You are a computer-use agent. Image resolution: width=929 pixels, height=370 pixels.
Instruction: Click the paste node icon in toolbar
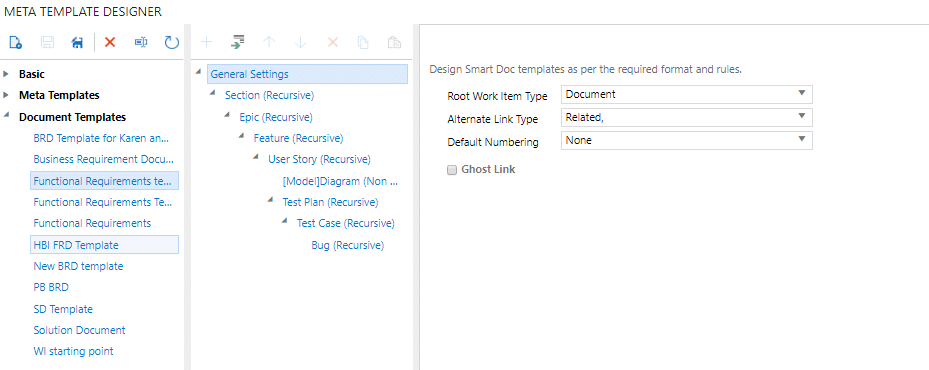[x=394, y=42]
